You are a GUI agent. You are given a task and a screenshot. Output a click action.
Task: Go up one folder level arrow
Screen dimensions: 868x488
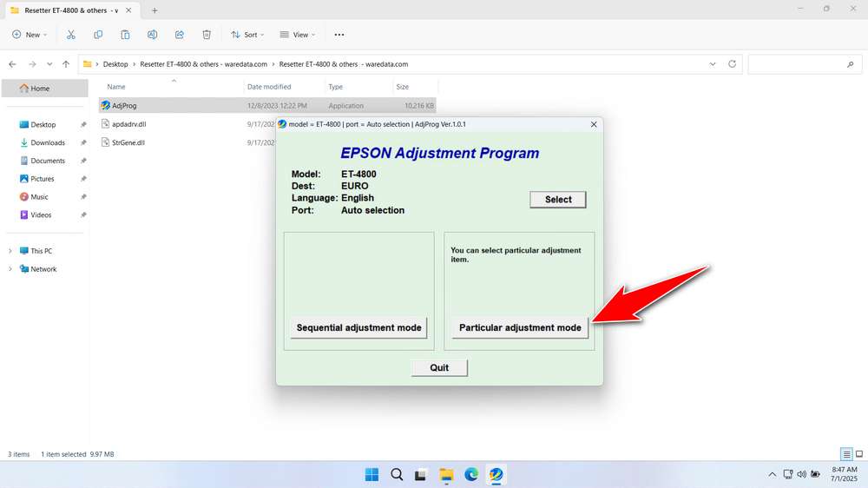pyautogui.click(x=66, y=64)
